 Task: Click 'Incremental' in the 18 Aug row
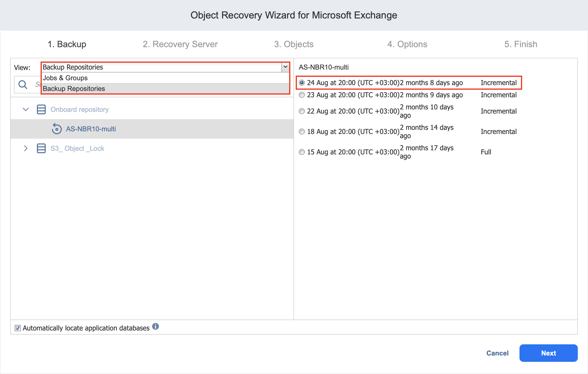(499, 132)
